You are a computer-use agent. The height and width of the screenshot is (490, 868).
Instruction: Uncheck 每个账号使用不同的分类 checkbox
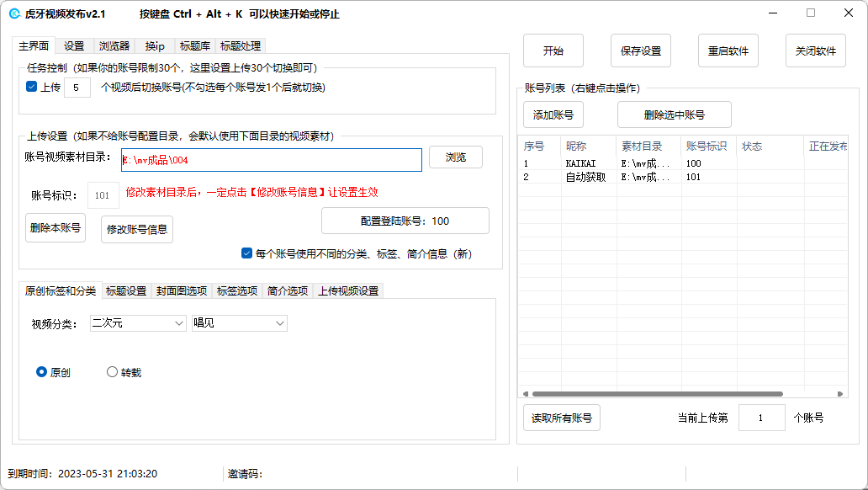246,253
